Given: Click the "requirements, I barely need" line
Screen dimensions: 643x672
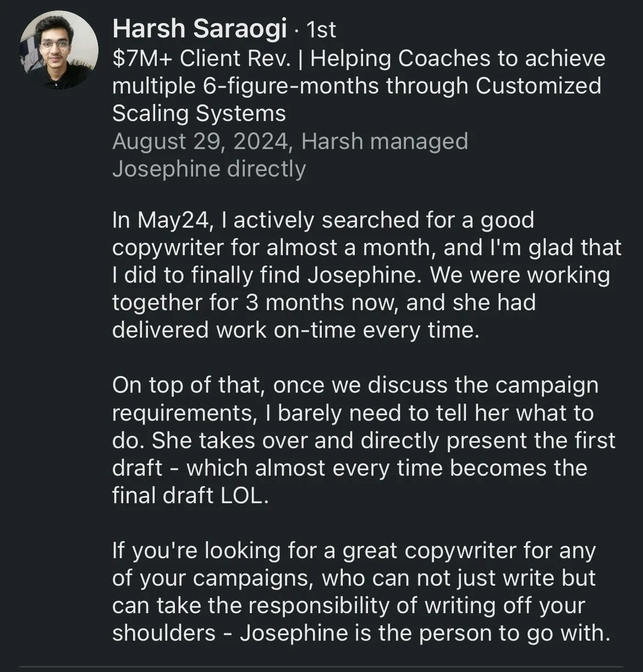Looking at the screenshot, I should (353, 413).
